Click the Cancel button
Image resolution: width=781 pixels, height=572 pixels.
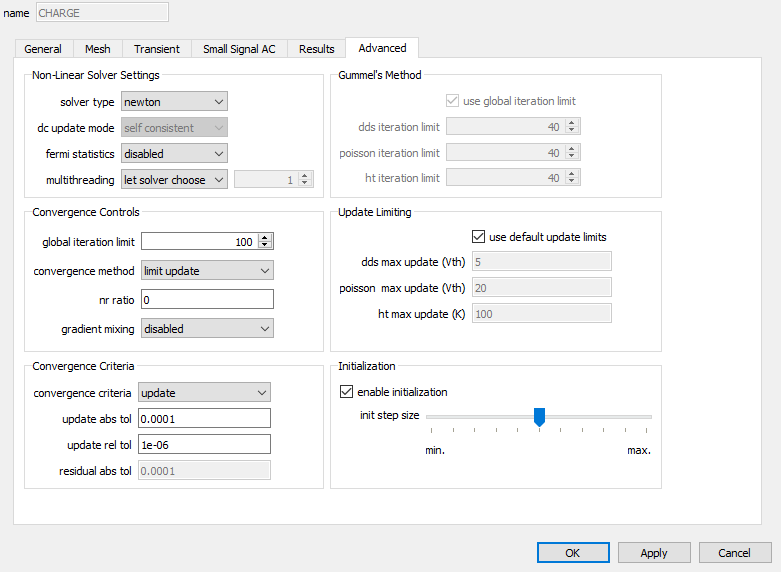735,553
